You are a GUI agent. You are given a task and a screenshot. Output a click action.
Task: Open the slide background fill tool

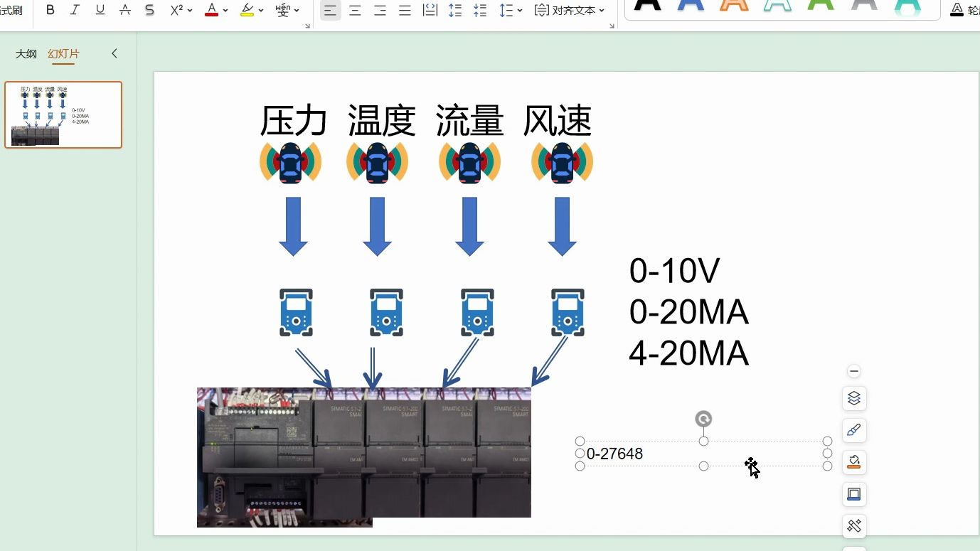[853, 462]
